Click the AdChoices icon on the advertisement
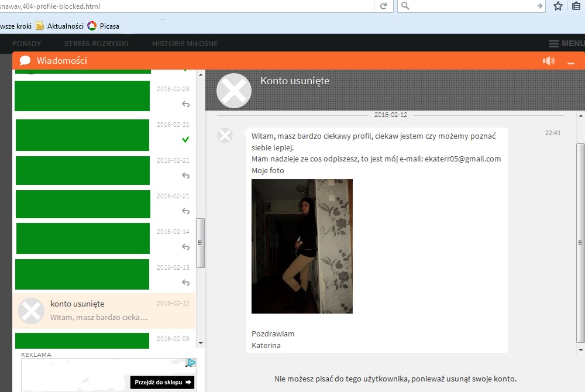This screenshot has width=585, height=392. (x=191, y=363)
